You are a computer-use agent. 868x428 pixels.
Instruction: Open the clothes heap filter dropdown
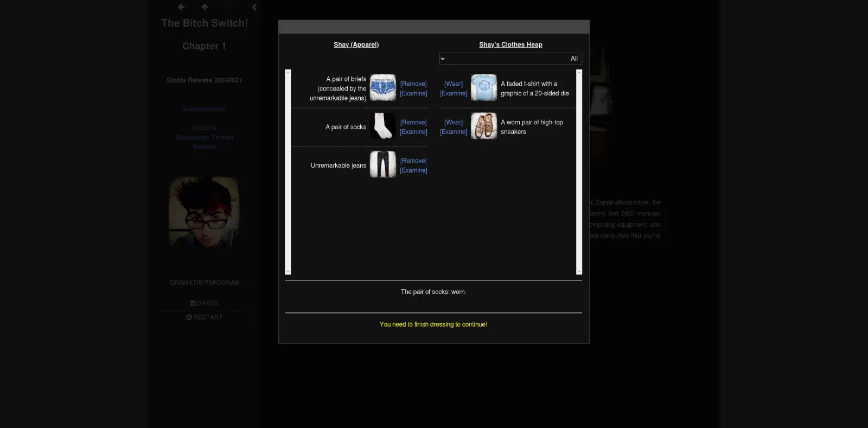pyautogui.click(x=510, y=59)
